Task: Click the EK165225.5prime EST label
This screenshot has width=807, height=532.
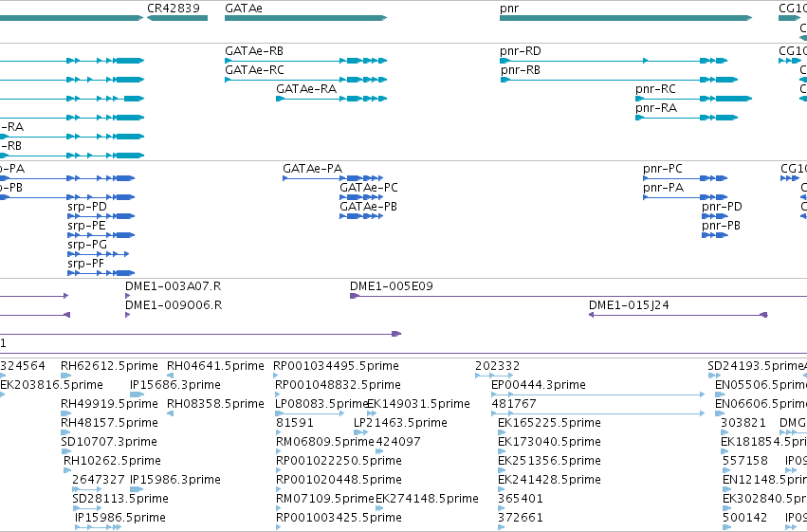Action: tap(549, 424)
